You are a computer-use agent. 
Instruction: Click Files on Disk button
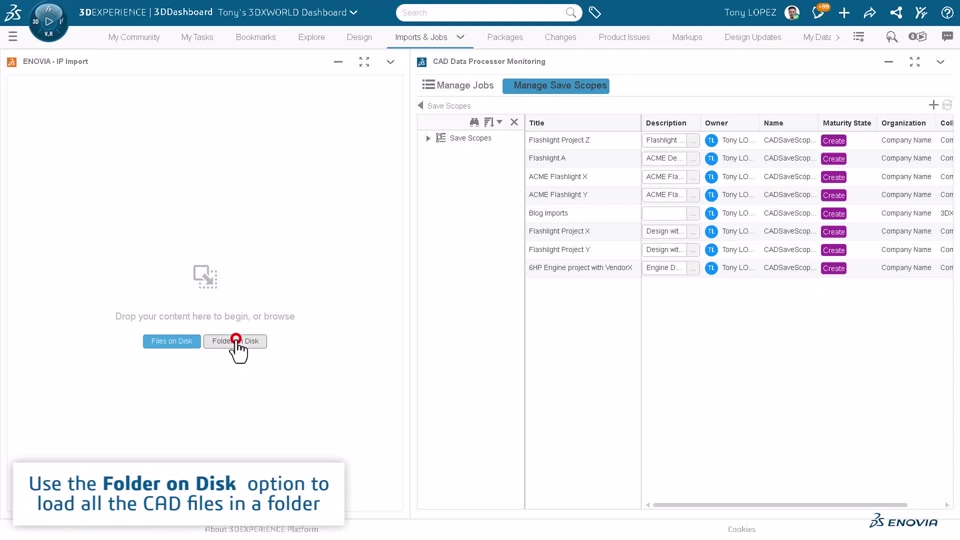[171, 341]
